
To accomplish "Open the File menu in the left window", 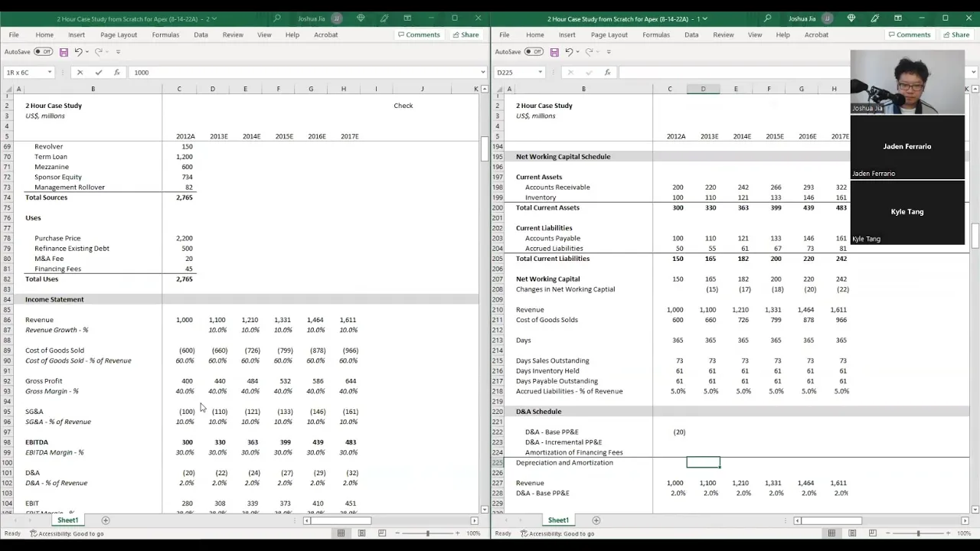I will coord(14,34).
